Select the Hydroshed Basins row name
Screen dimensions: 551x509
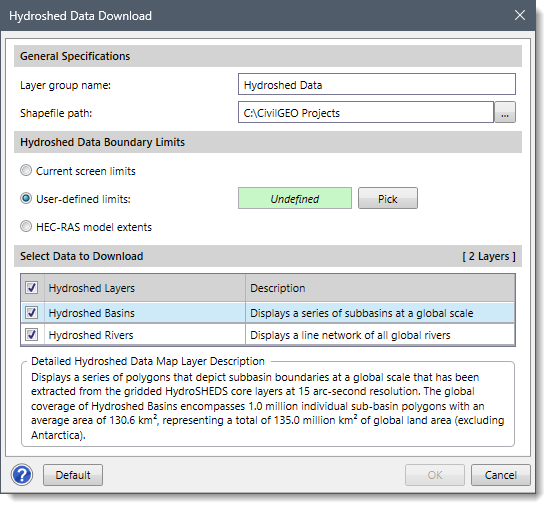92,313
